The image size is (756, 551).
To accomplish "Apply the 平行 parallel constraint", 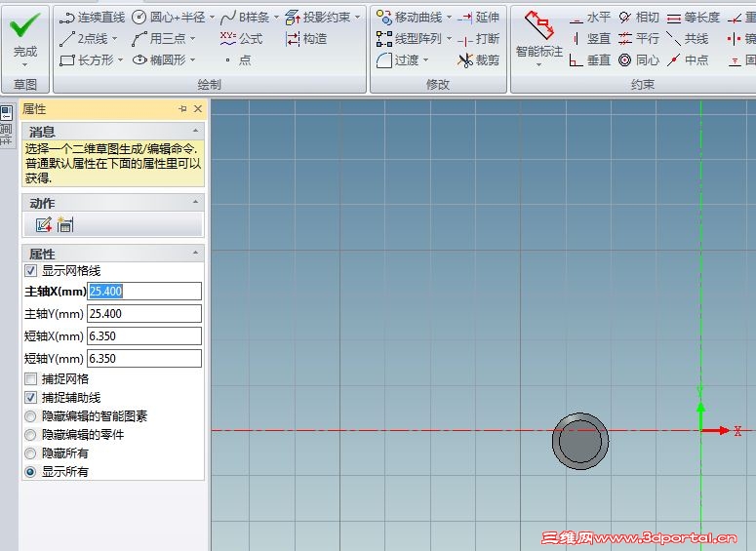I will (638, 39).
